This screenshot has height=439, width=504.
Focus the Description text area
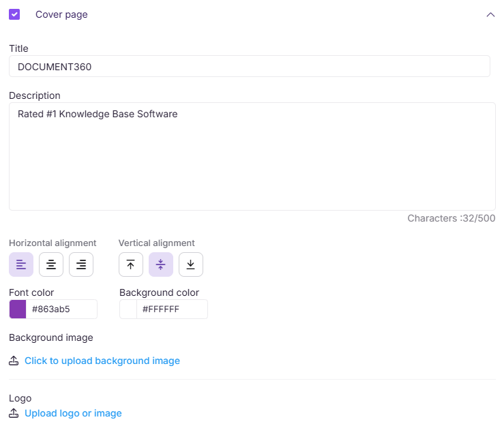tap(252, 156)
